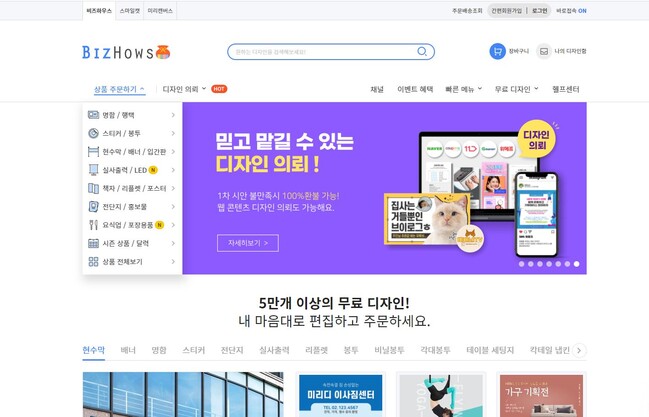Switch to the 배너 design tab
Viewport: 649px width, 417px height.
pos(128,350)
